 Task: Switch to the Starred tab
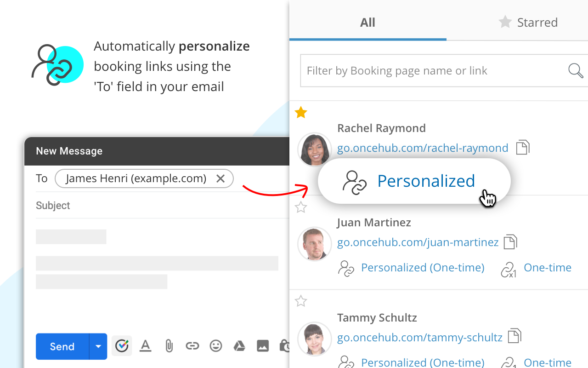[528, 22]
